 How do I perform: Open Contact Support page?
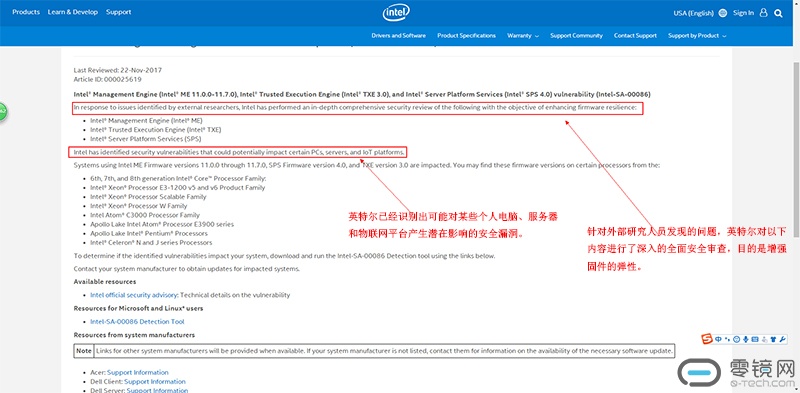(x=635, y=36)
